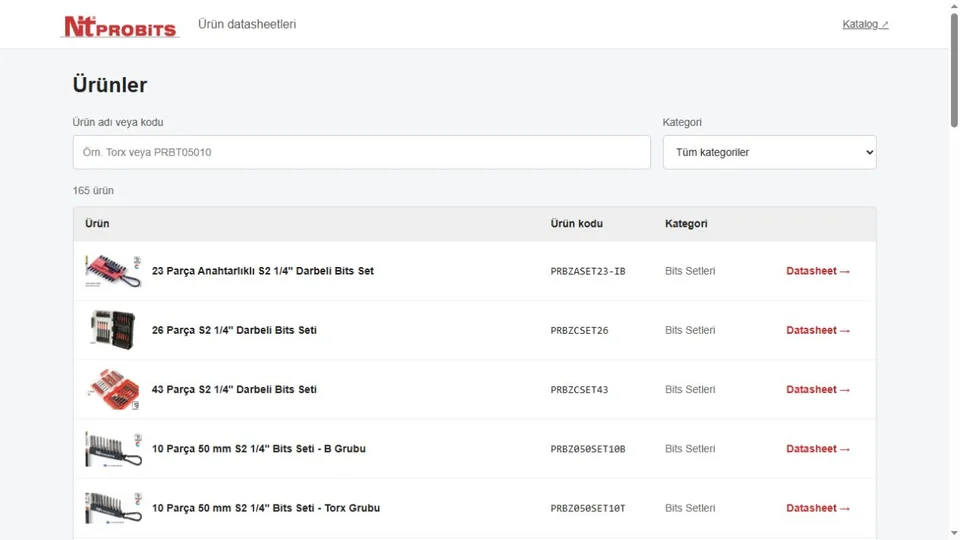Image resolution: width=960 pixels, height=540 pixels.
Task: Click the Ürünler page heading
Action: click(110, 84)
